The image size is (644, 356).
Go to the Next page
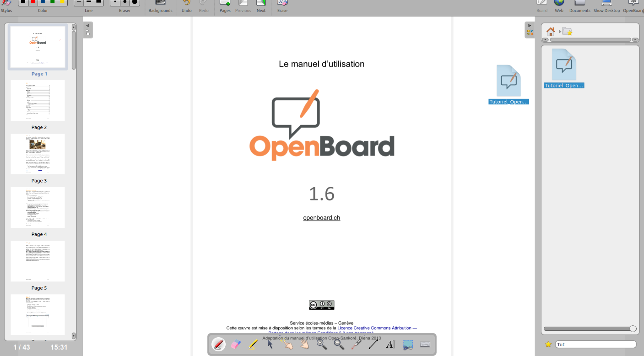tap(261, 6)
